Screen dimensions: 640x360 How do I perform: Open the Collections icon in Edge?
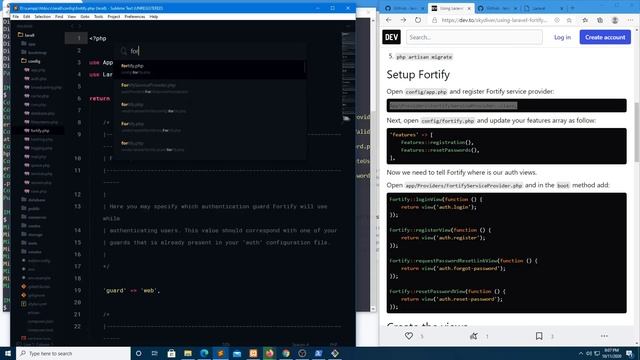tap(600, 20)
